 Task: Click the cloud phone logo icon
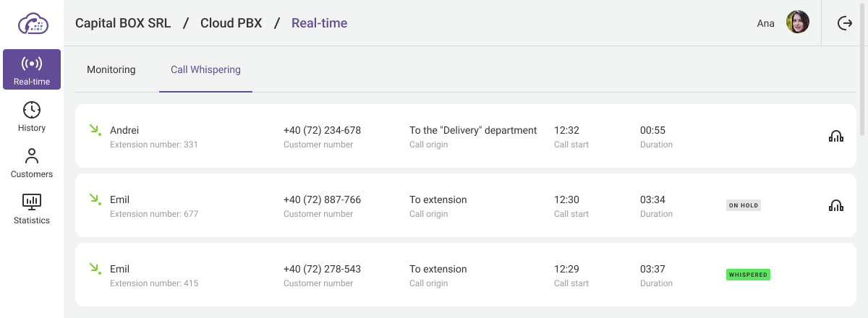(x=32, y=23)
